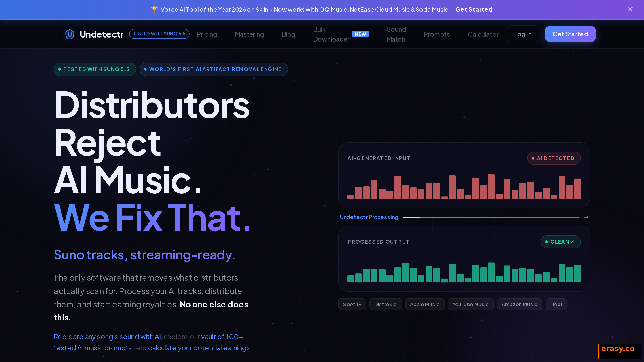Open the vault of 100+ tested prompts link
Screen dimensions: 644x362
coord(148,342)
